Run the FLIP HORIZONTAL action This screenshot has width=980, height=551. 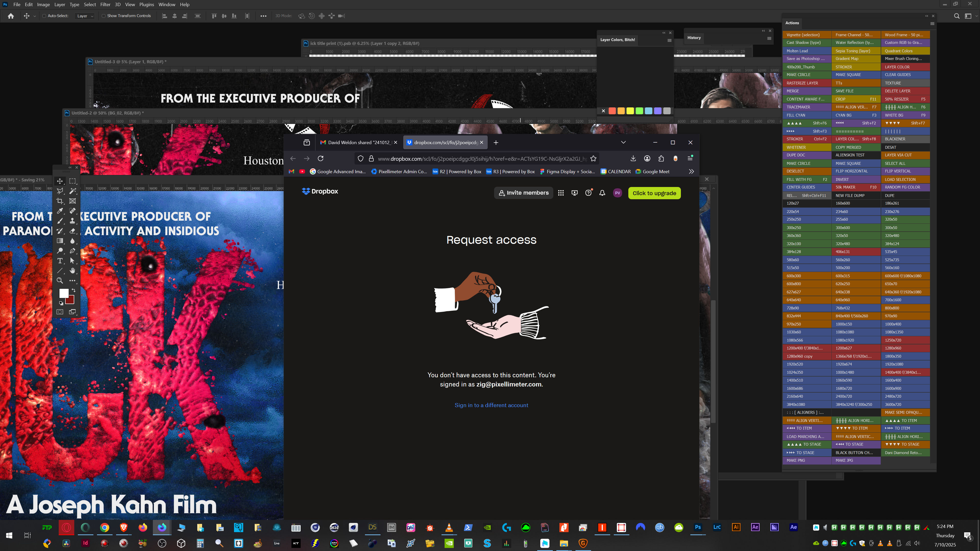click(856, 171)
